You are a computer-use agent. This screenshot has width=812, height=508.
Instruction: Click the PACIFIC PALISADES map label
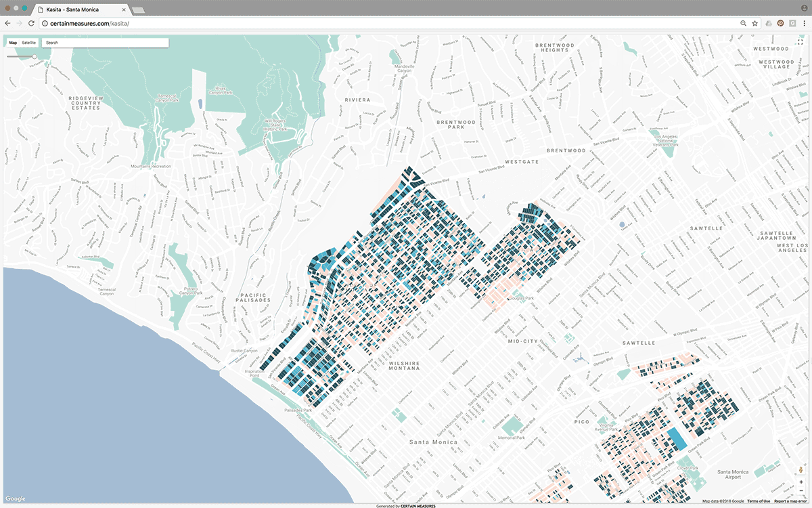pos(254,297)
